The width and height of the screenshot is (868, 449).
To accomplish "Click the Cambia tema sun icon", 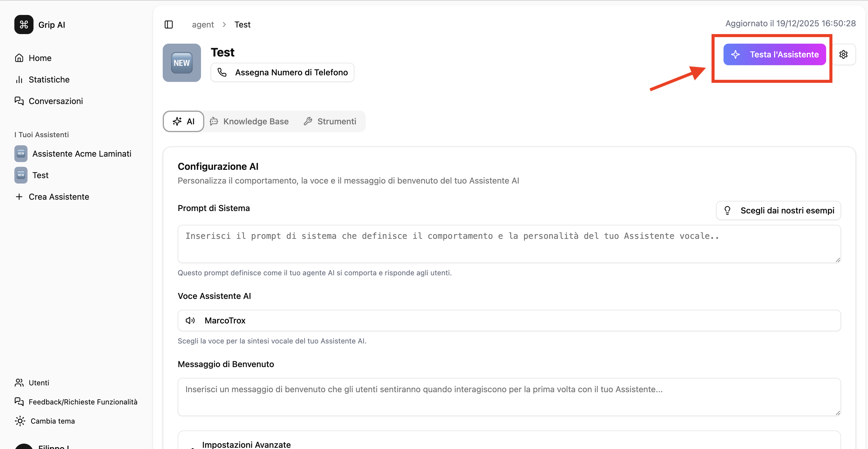I will (x=20, y=421).
